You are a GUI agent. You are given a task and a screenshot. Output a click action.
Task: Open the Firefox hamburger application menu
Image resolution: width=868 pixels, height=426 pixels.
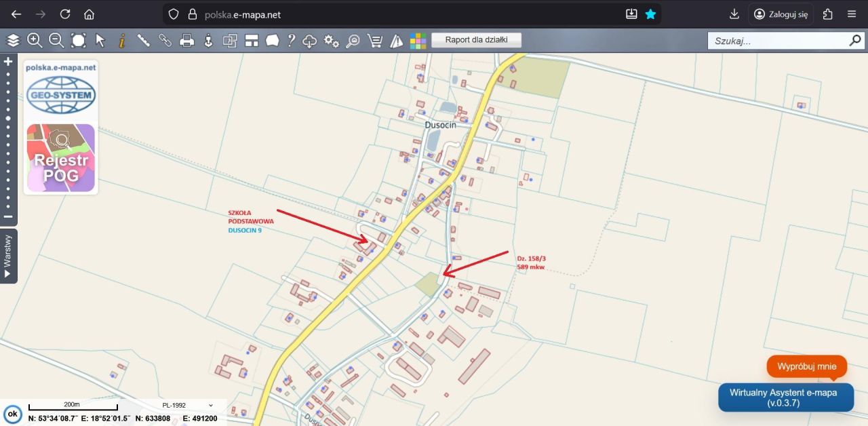coord(851,14)
